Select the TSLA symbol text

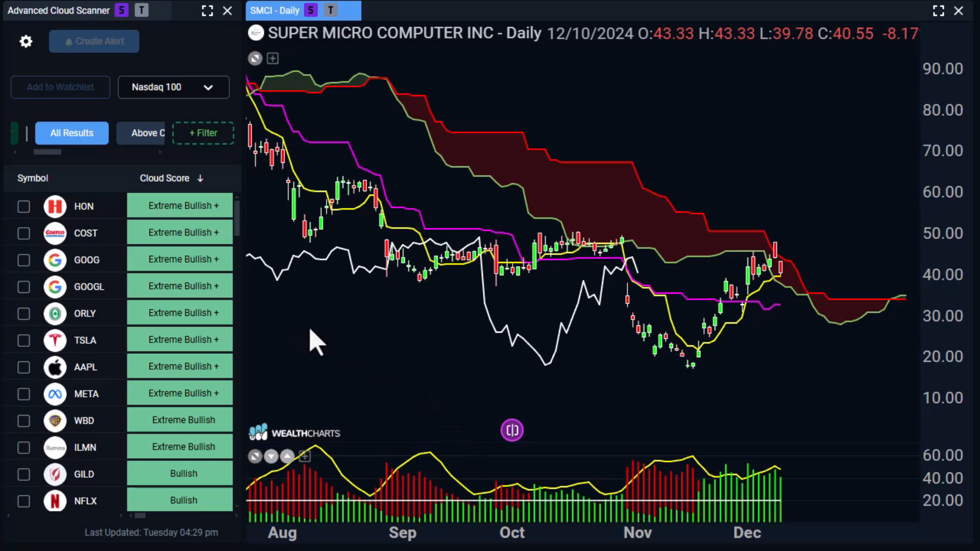pos(85,340)
